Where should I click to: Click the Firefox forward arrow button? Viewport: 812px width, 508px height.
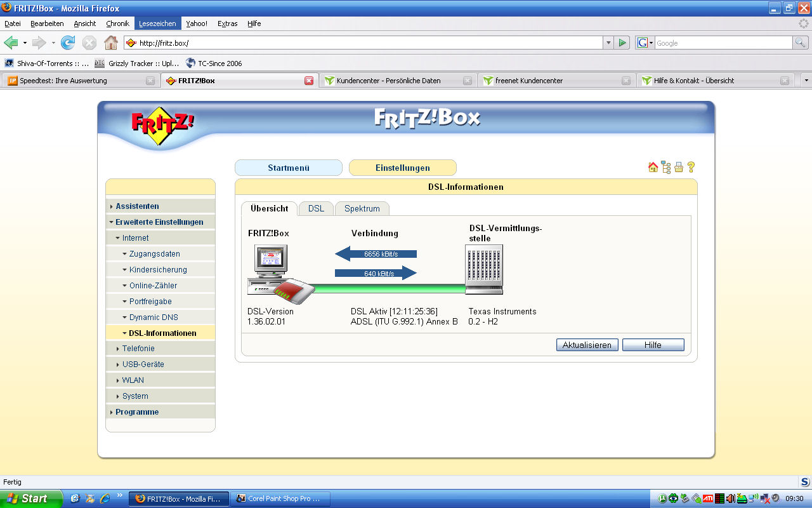[39, 43]
